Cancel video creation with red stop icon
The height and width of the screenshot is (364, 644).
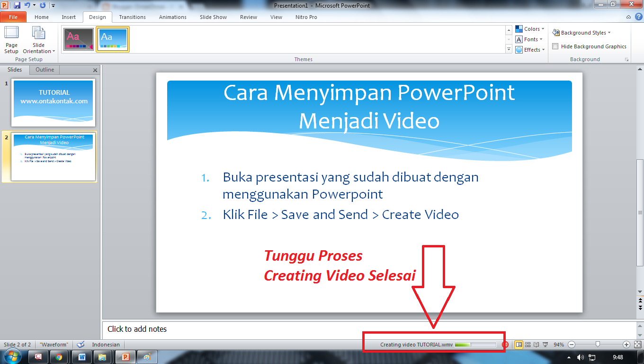point(505,345)
